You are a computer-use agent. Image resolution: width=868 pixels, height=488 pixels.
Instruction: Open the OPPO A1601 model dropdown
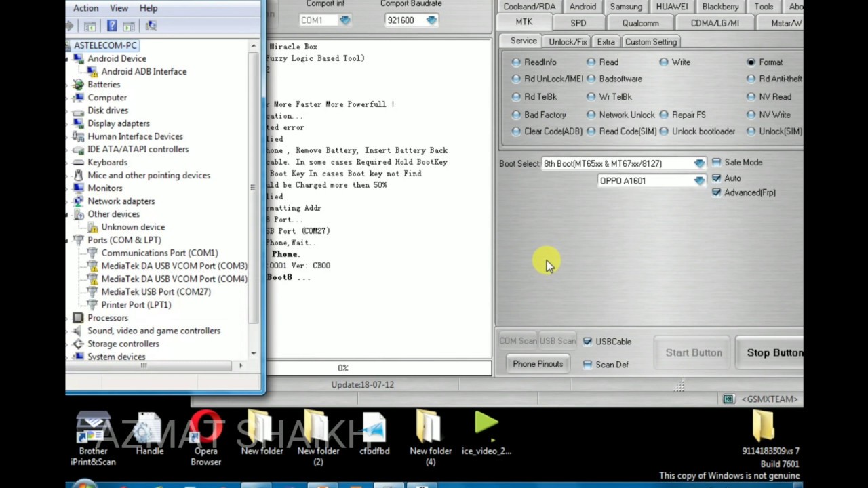(699, 181)
